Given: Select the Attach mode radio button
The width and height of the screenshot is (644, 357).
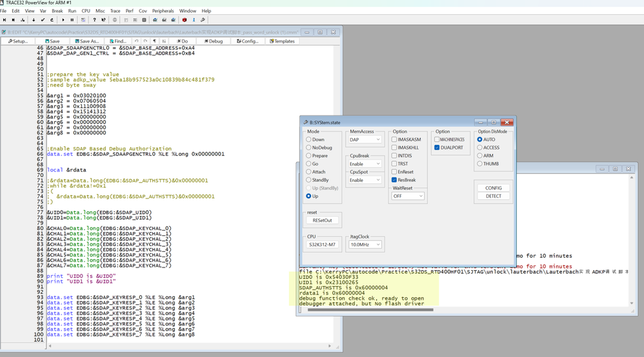Looking at the screenshot, I should [x=308, y=172].
